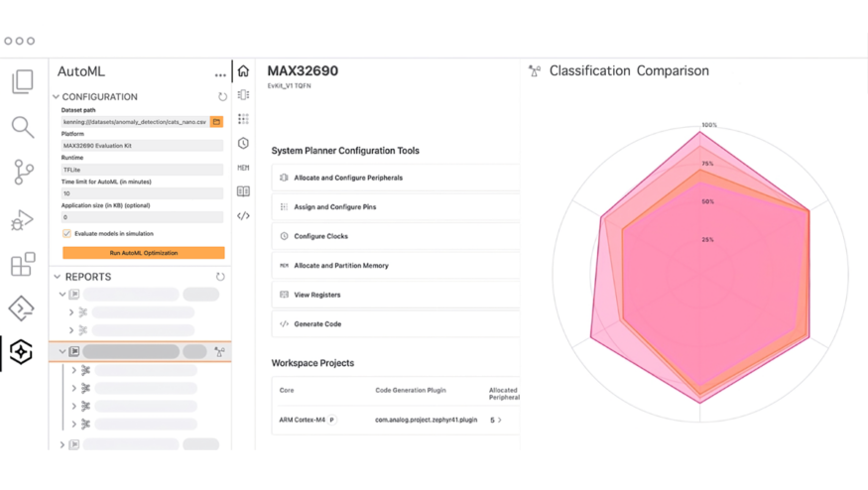Image resolution: width=868 pixels, height=490 pixels.
Task: Click the Time limit for AutoML field
Action: 142,193
